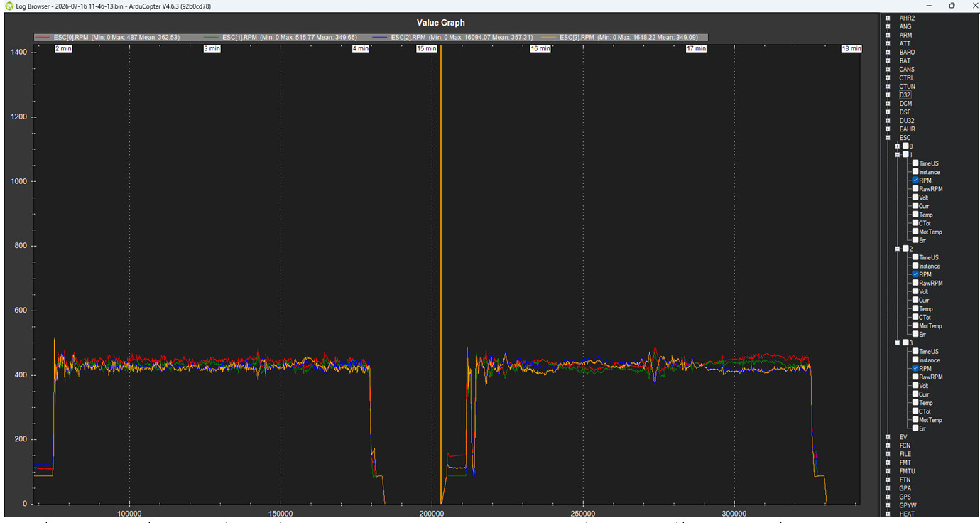Expand the AHR2 tree node
The width and height of the screenshot is (980, 523).
pyautogui.click(x=888, y=18)
